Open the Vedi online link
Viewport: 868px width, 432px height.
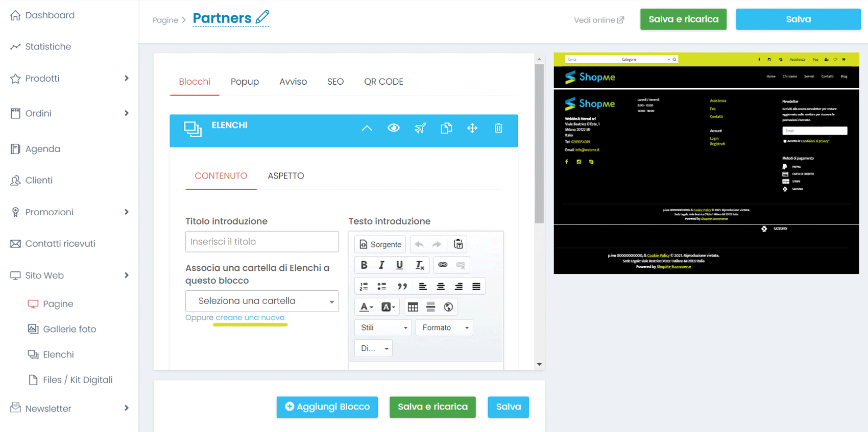(x=599, y=20)
